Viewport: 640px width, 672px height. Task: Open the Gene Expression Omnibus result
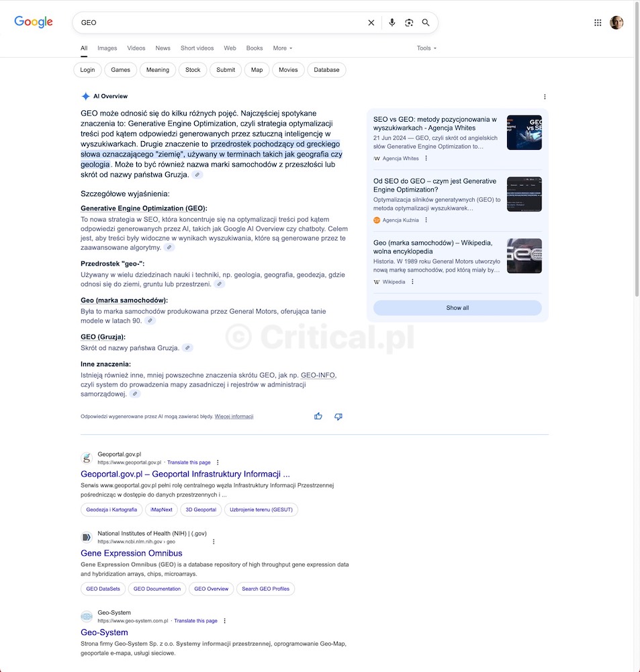point(132,553)
